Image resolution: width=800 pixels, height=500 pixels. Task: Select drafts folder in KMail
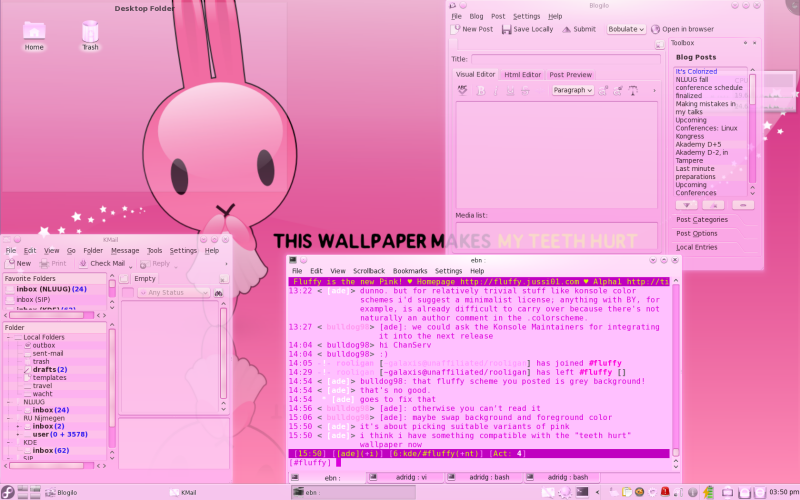(50, 369)
